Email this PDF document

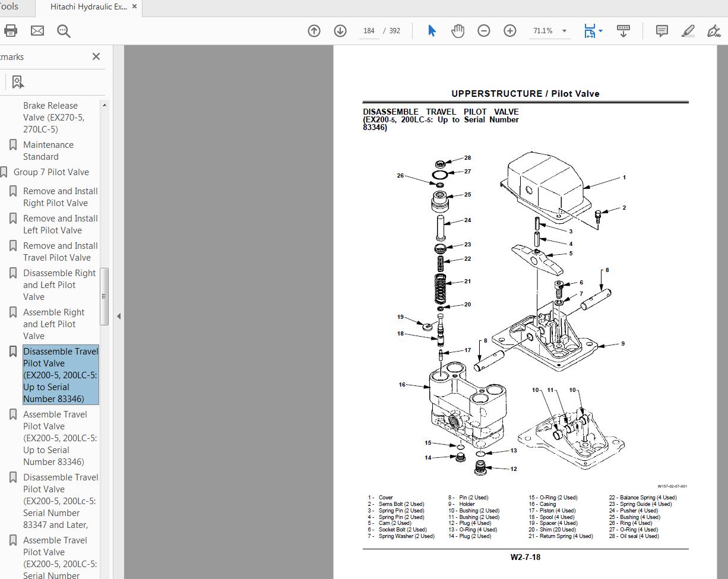click(x=37, y=30)
